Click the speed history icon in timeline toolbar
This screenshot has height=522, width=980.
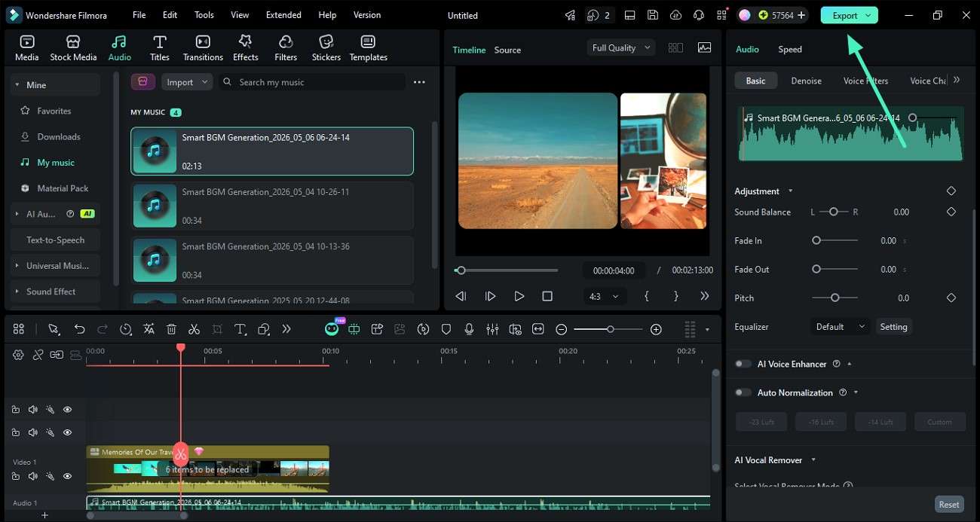pos(125,329)
